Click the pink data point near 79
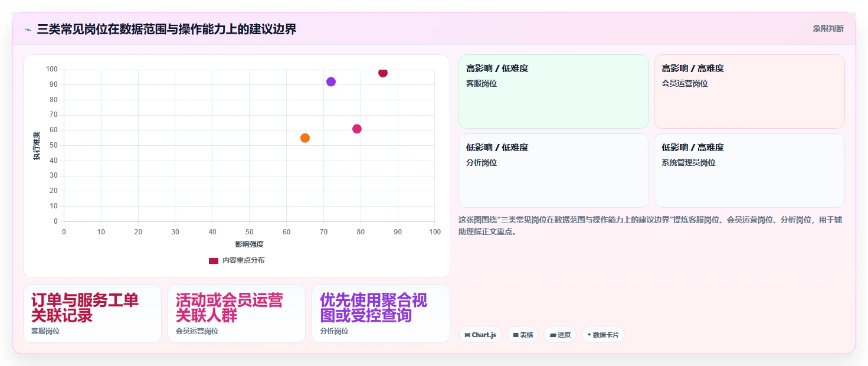Image resolution: width=868 pixels, height=366 pixels. click(x=357, y=129)
